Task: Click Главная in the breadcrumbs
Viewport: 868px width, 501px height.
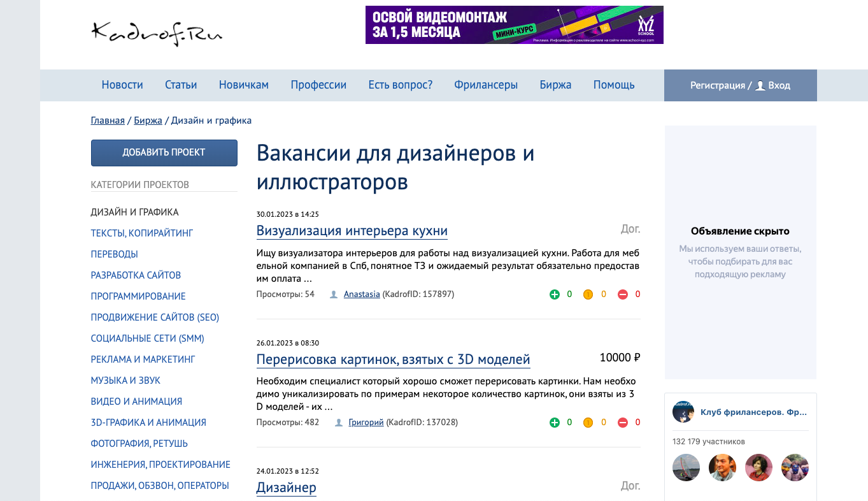Action: 108,120
